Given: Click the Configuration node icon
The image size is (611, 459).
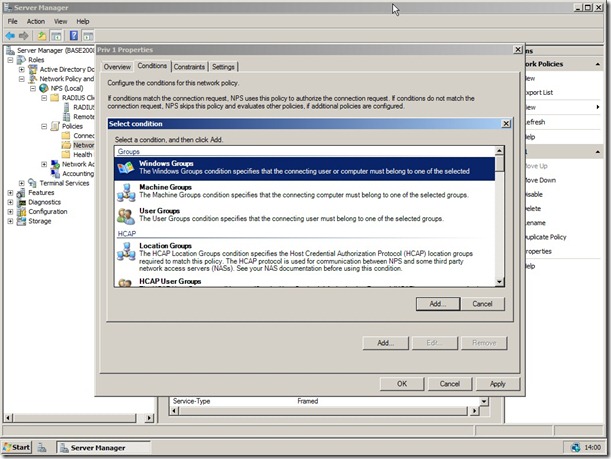Looking at the screenshot, I should 21,212.
